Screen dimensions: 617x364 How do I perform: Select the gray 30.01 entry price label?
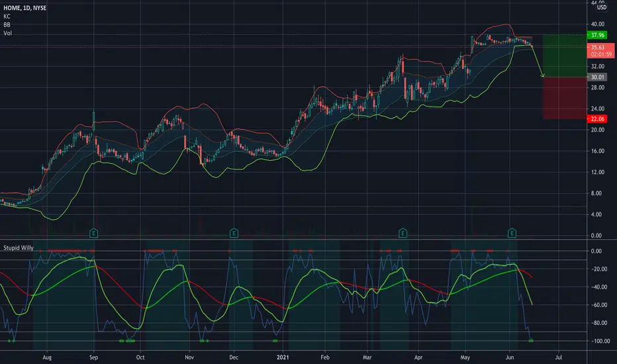[597, 77]
